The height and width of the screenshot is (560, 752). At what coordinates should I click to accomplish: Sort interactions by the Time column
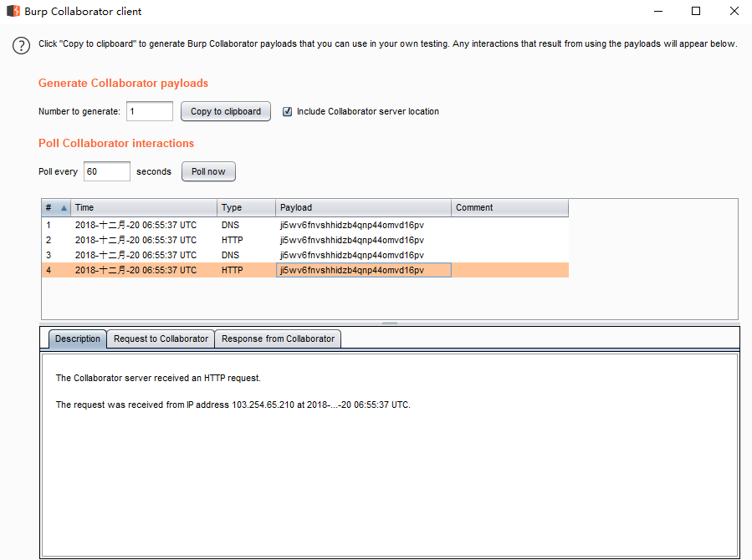[x=144, y=207]
